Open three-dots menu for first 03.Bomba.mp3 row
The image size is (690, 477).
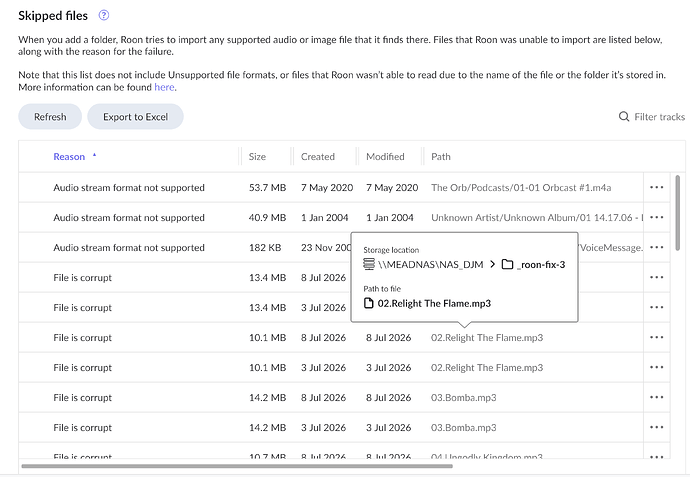click(x=657, y=397)
